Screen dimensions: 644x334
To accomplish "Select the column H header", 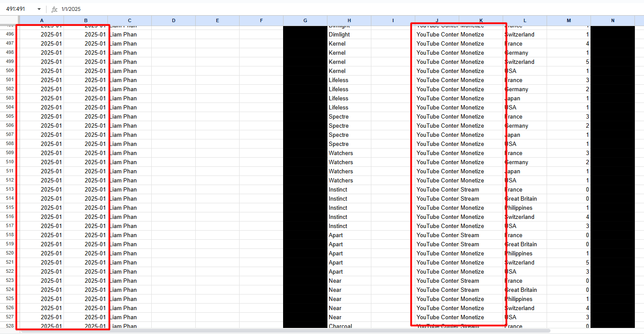I will coord(349,20).
